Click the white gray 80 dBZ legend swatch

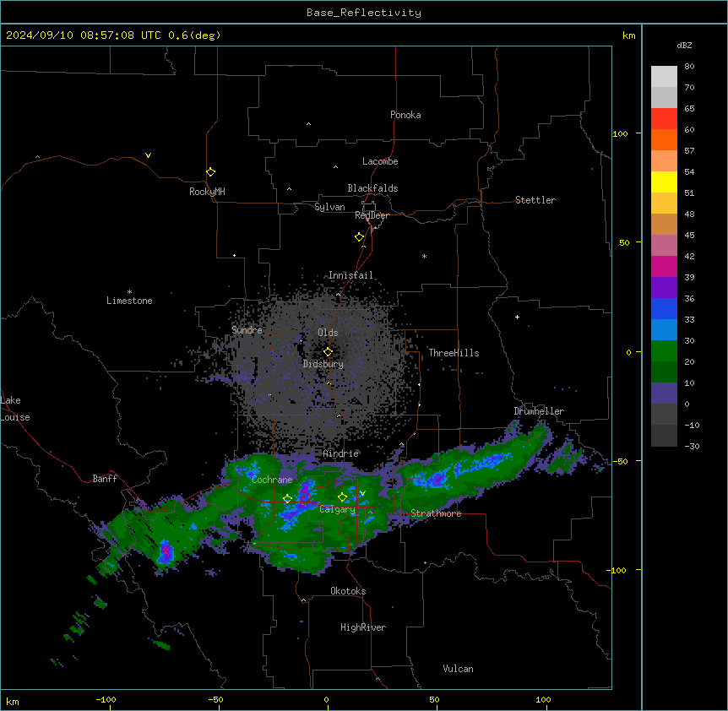(x=664, y=77)
